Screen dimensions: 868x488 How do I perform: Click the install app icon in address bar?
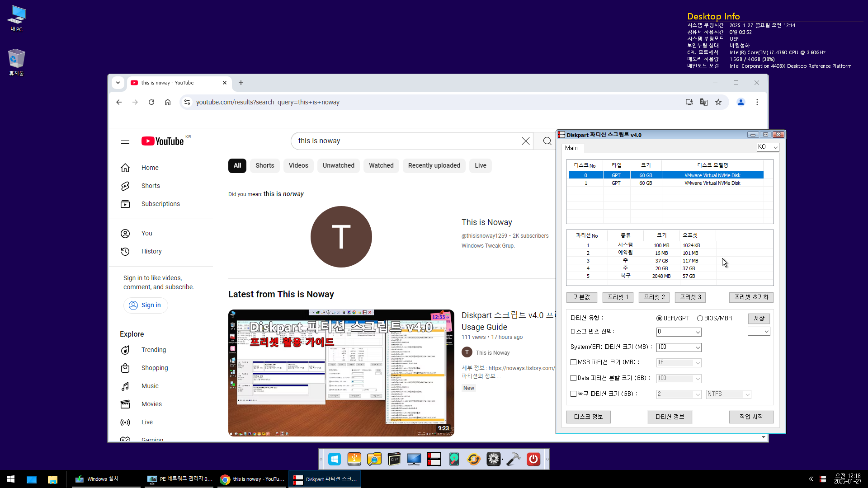pyautogui.click(x=689, y=102)
